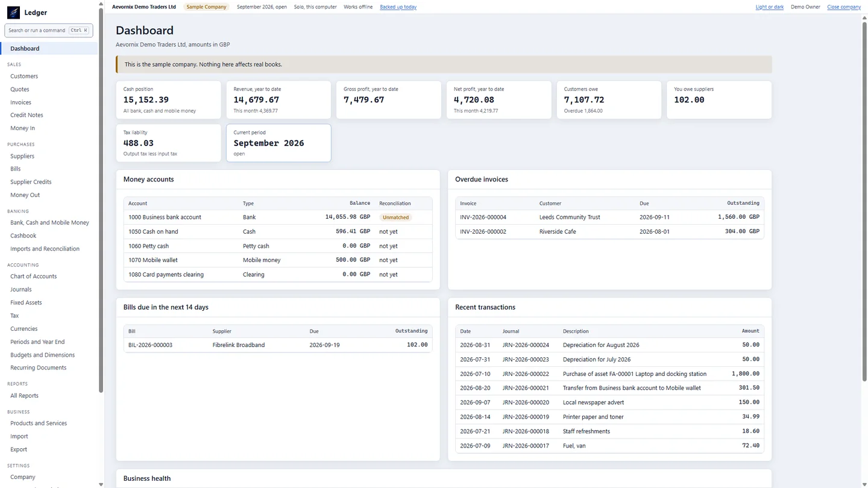This screenshot has width=868, height=488.
Task: Click the Sample Company badge
Action: point(206,7)
